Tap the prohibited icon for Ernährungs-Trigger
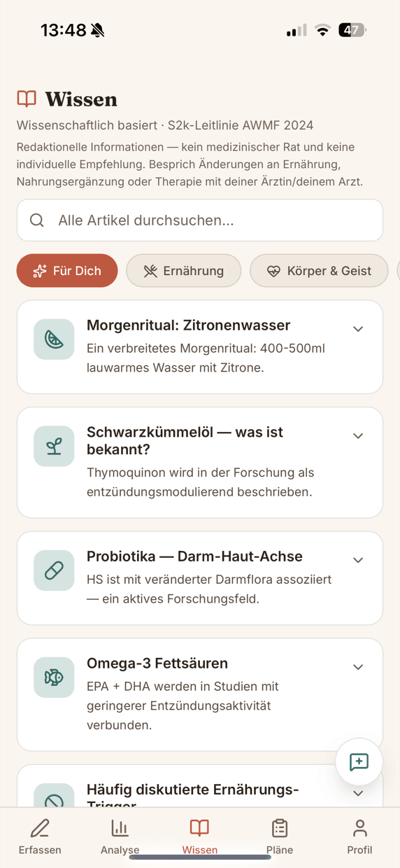The image size is (400, 868). coord(54,798)
